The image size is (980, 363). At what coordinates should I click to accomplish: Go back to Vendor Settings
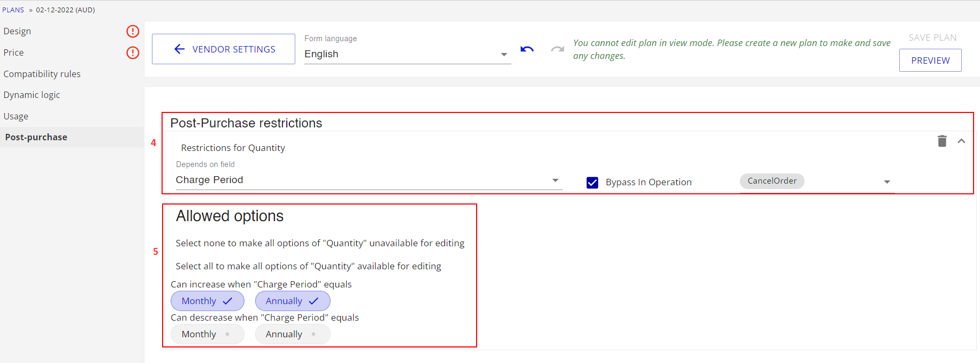point(224,49)
